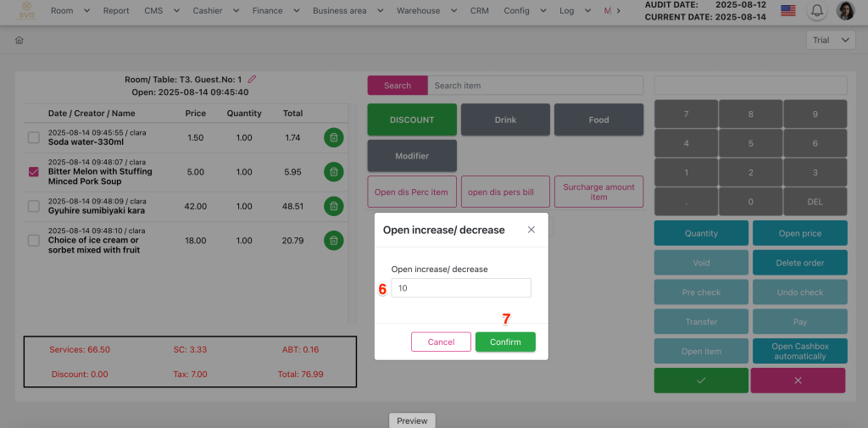Delete Gyuhire sumibiyaki kara with its trash icon
The image size is (868, 428).
[333, 206]
